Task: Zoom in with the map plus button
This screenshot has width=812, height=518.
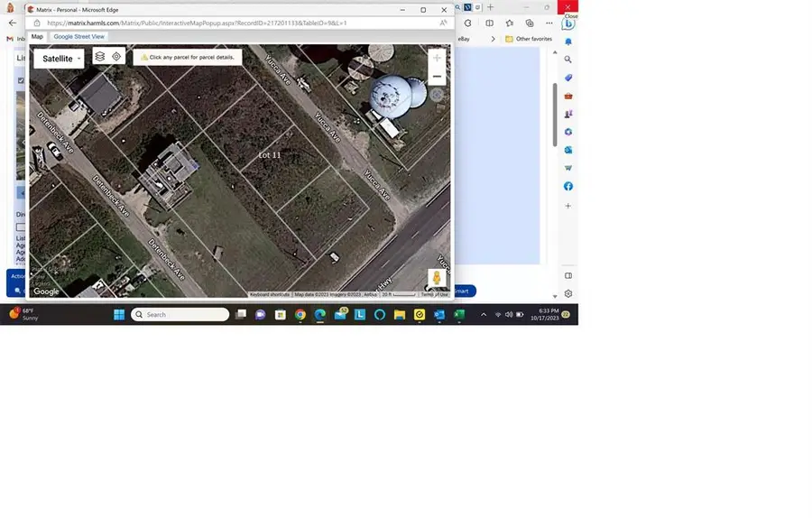Action: click(437, 58)
